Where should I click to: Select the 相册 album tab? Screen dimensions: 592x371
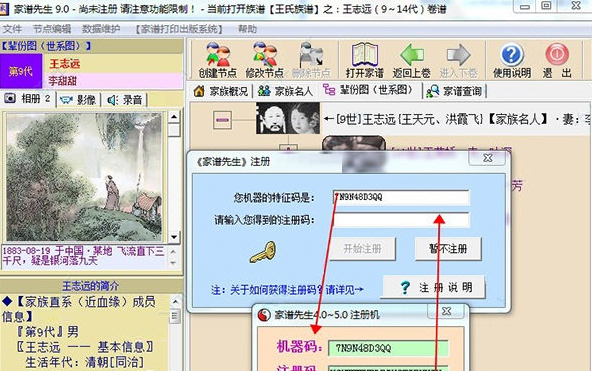pyautogui.click(x=27, y=99)
